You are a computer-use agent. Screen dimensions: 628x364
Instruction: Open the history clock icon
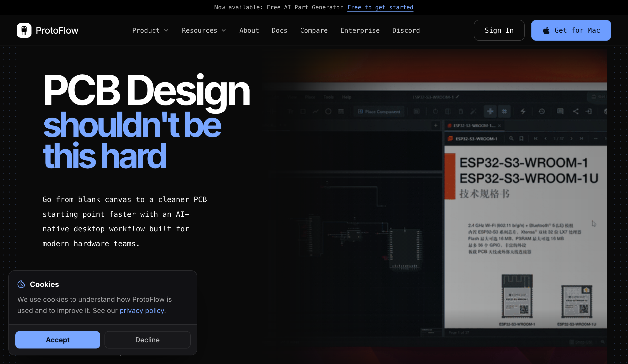point(542,111)
